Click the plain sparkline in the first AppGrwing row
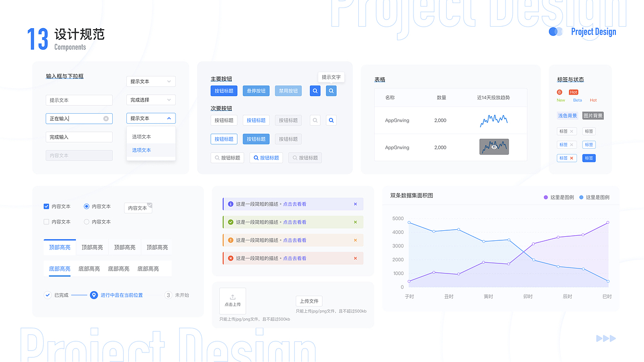Screen dimensions: 644x362 (494, 120)
